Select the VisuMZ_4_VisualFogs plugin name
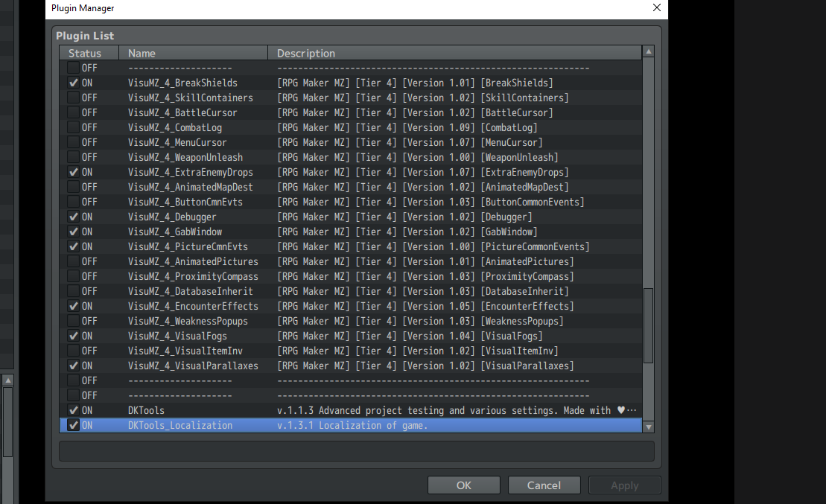Screen dimensions: 826x504 coord(177,336)
